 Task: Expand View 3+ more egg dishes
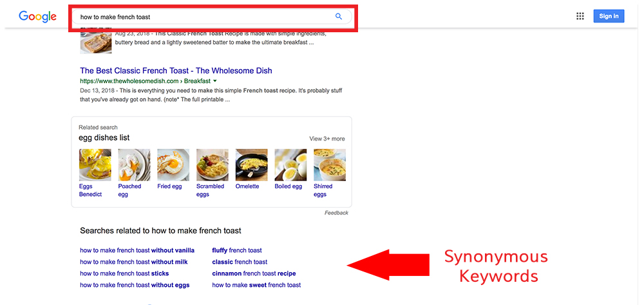(x=327, y=139)
